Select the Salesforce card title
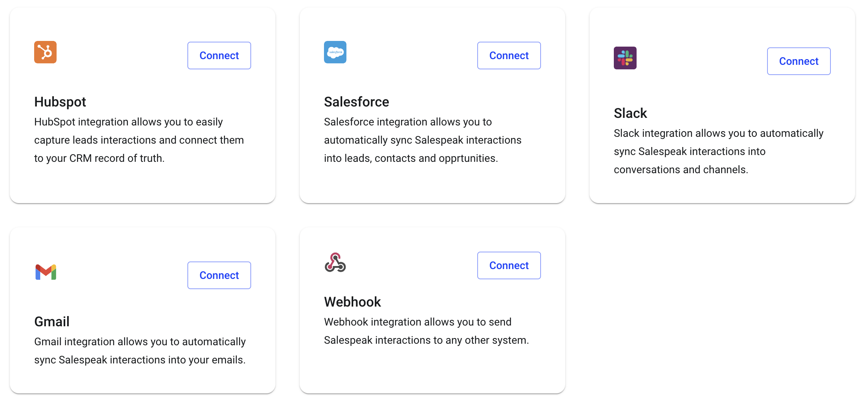 point(356,102)
